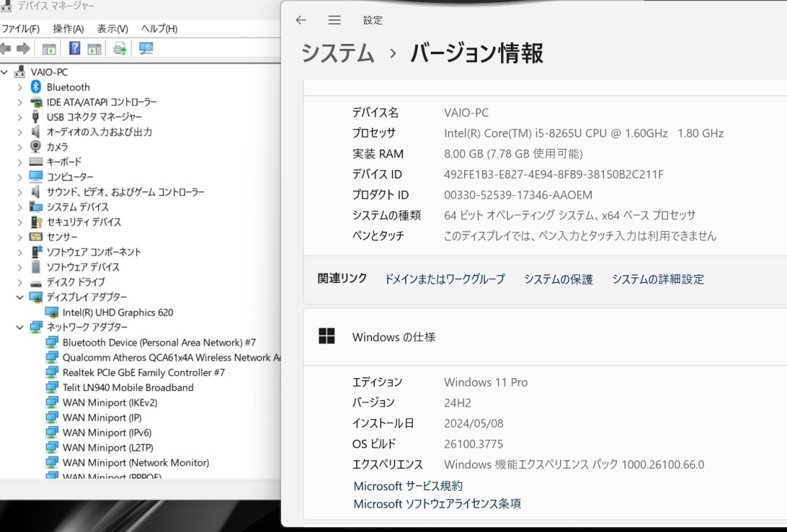Click the システム デバイス folder icon

(x=35, y=207)
